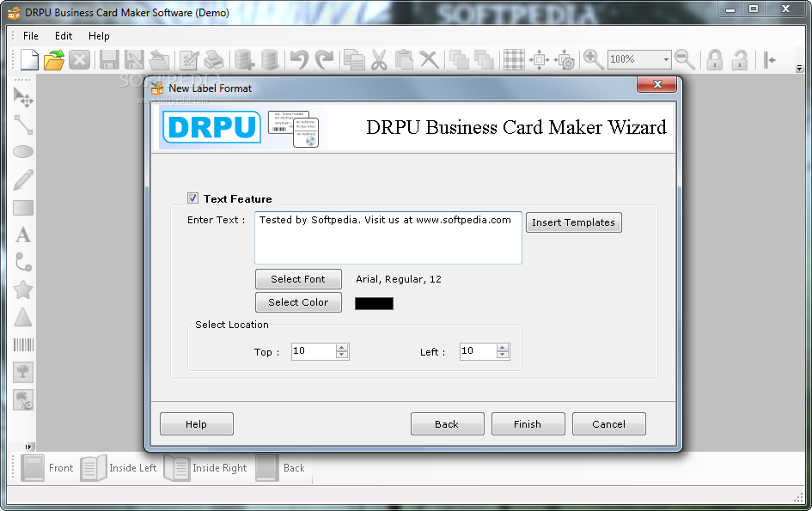The height and width of the screenshot is (511, 812).
Task: Click the undo arrow icon
Action: (299, 59)
